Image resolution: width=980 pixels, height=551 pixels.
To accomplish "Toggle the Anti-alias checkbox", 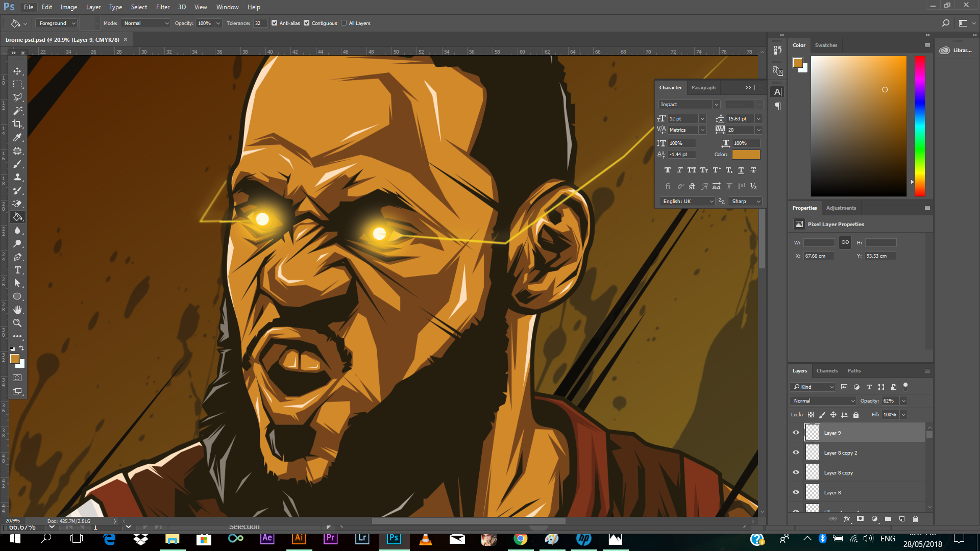I will 275,23.
